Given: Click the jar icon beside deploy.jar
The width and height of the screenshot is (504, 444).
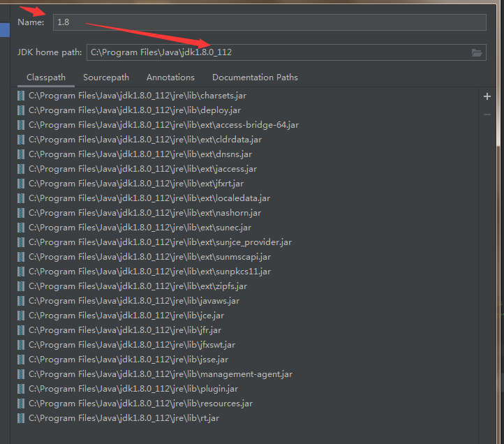Looking at the screenshot, I should click(21, 110).
